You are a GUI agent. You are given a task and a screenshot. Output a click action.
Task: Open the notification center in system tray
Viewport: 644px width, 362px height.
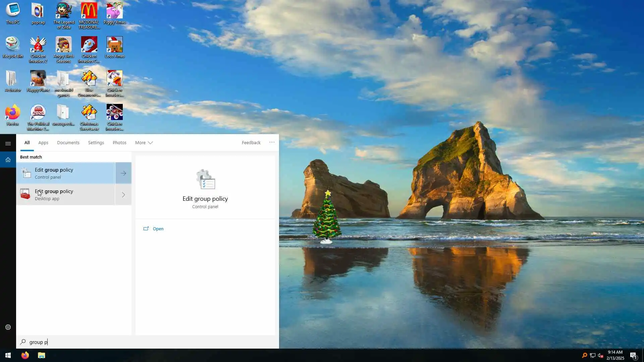633,356
